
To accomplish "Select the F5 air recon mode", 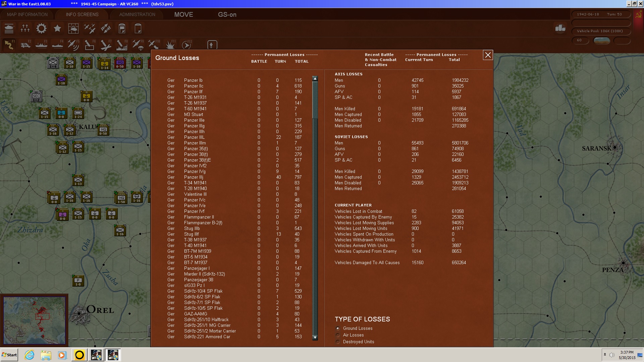I will [x=73, y=45].
